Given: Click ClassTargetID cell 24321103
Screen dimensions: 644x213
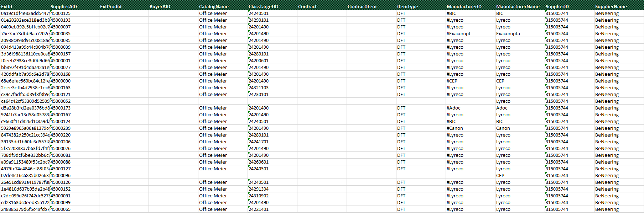Looking at the screenshot, I should click(259, 88).
